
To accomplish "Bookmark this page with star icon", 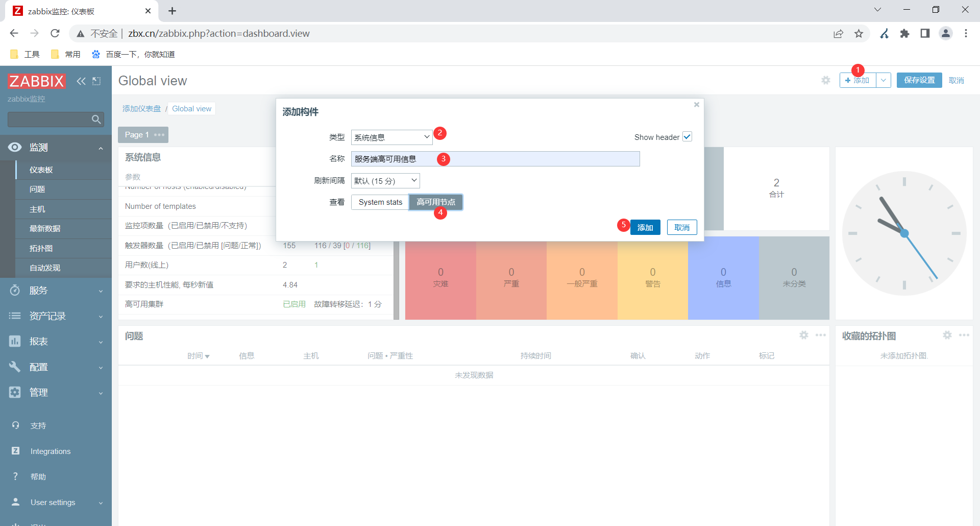I will pyautogui.click(x=859, y=34).
